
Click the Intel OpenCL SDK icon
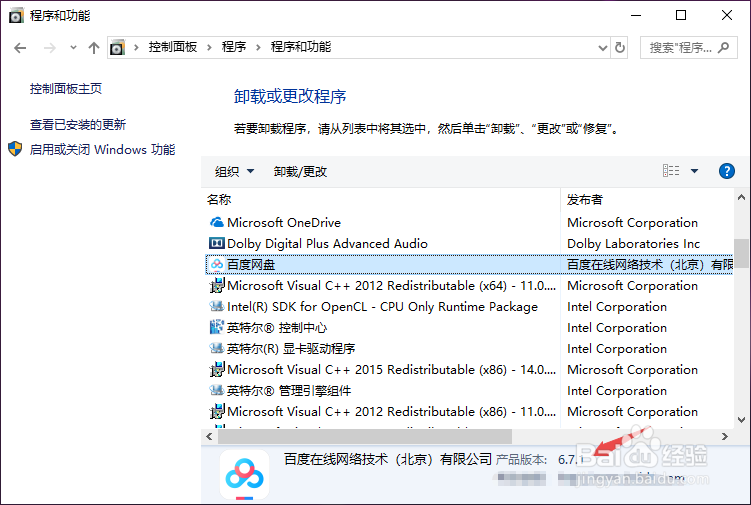[217, 306]
